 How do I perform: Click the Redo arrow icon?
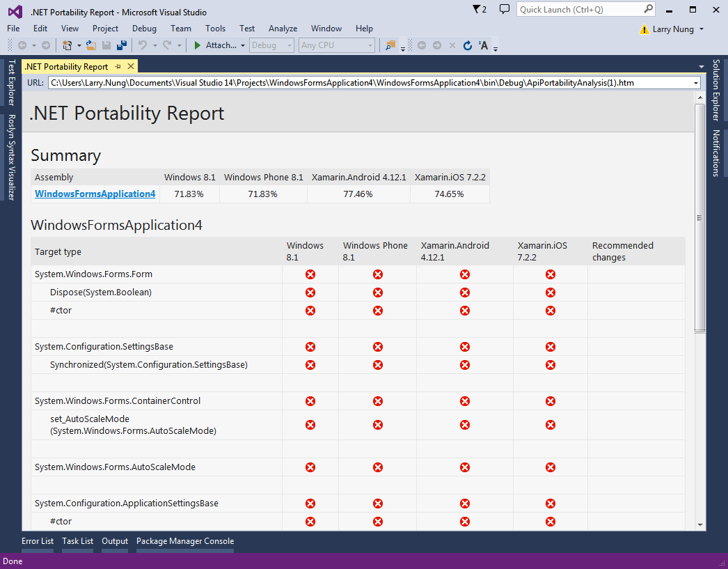click(x=167, y=45)
